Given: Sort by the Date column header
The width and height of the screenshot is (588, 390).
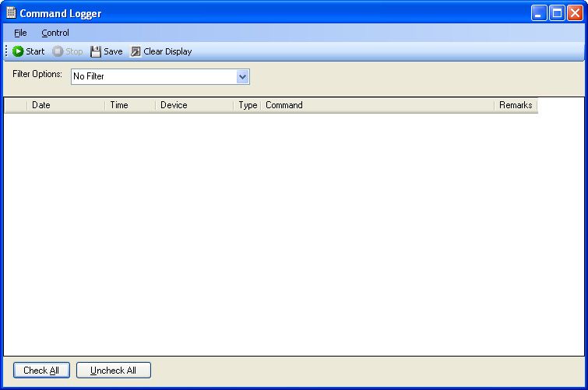Looking at the screenshot, I should (66, 105).
